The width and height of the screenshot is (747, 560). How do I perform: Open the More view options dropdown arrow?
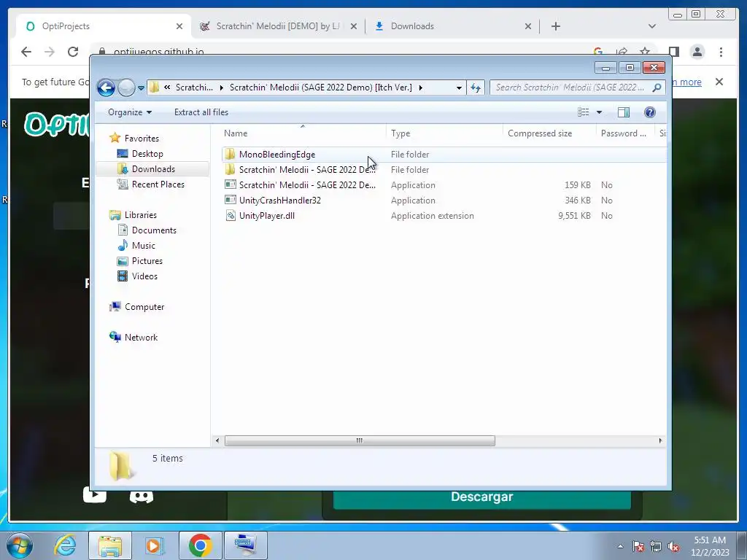(600, 112)
